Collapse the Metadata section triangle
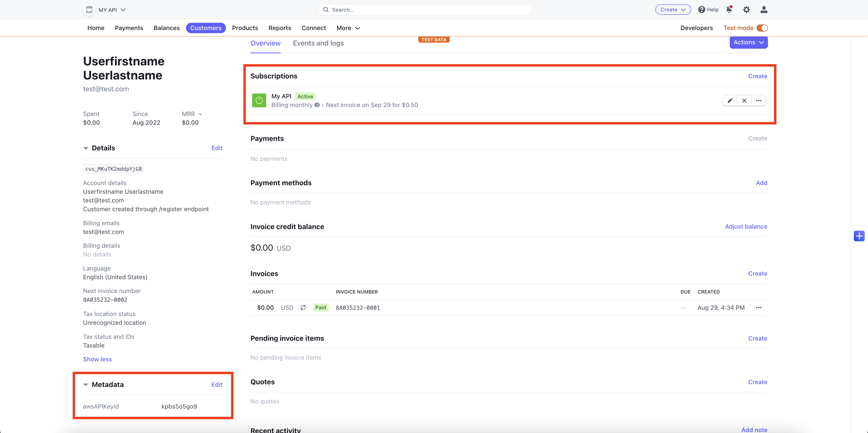This screenshot has height=433, width=868. 85,385
